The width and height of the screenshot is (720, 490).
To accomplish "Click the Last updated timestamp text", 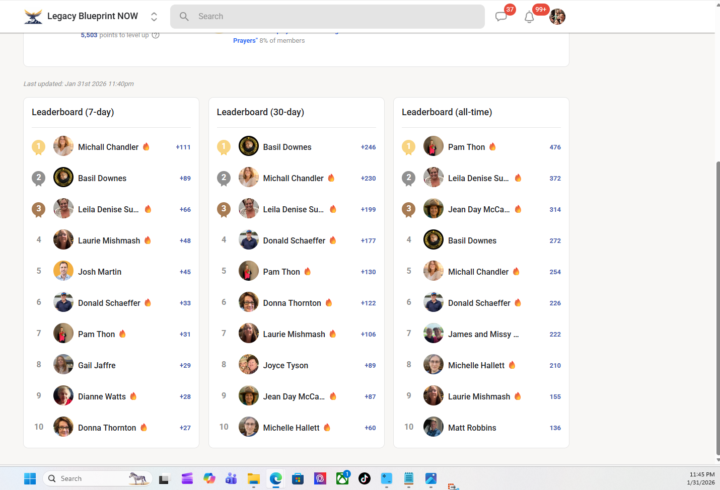I will pos(79,84).
